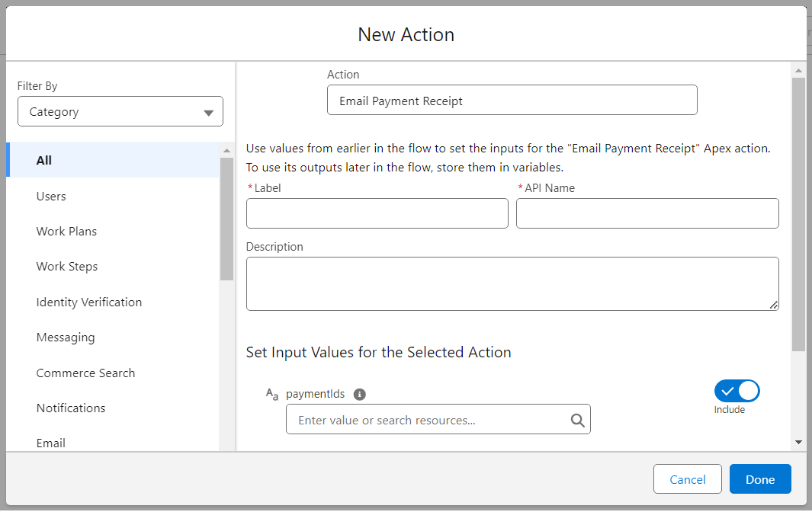Click the Category dropdown arrow
The width and height of the screenshot is (812, 512).
pyautogui.click(x=209, y=113)
